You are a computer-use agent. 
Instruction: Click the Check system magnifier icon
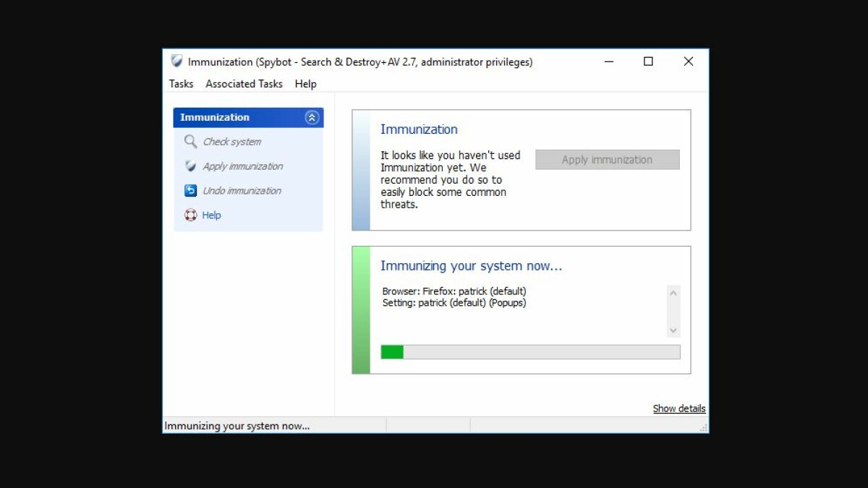[x=190, y=142]
